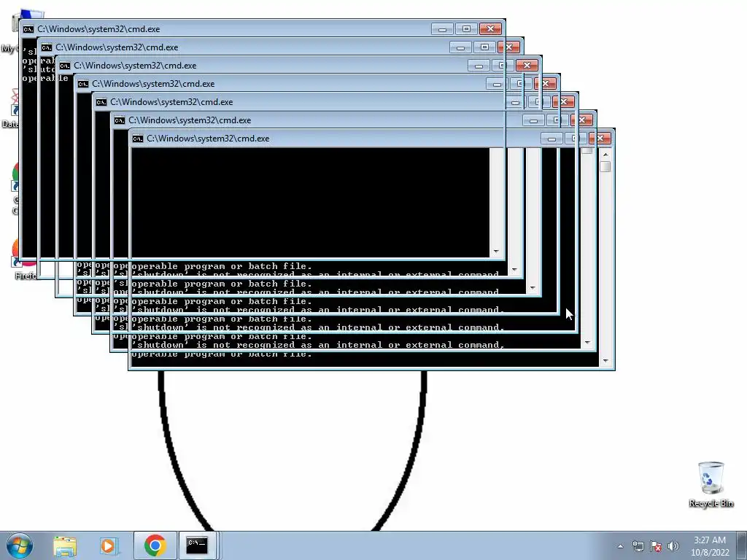Click scroll-down arrow of third-from-back cmd window
Viewport: 747px width, 560px height.
[x=532, y=288]
